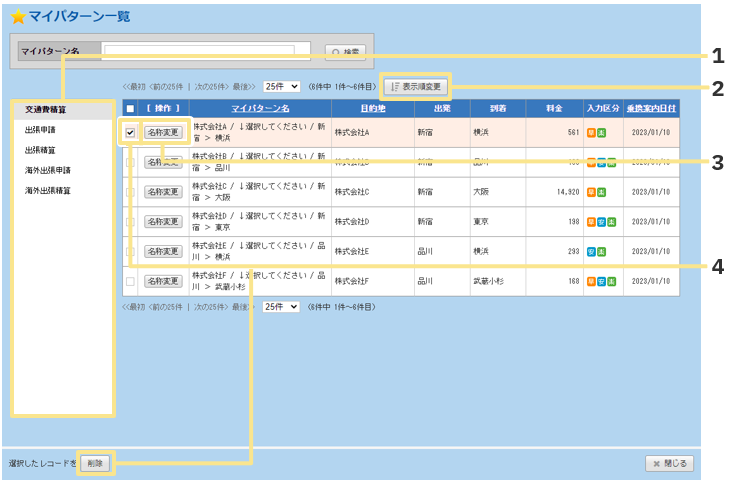Click the 表示順変更 sort order button
The height and width of the screenshot is (483, 729).
[417, 87]
